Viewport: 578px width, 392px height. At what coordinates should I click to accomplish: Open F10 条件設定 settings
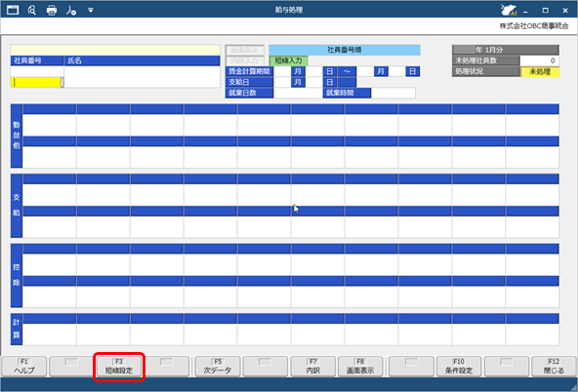pos(459,367)
